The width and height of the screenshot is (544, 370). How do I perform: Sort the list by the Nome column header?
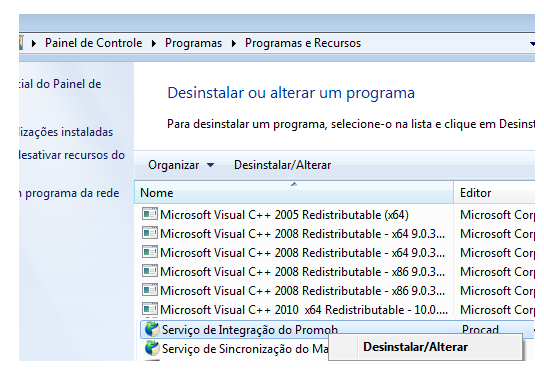click(x=294, y=192)
